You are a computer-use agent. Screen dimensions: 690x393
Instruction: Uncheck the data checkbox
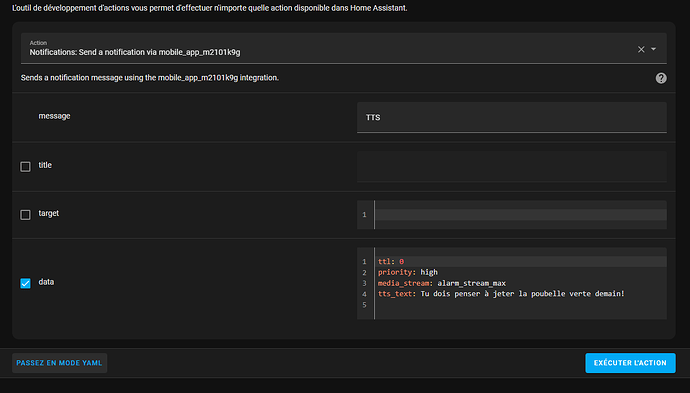click(26, 283)
